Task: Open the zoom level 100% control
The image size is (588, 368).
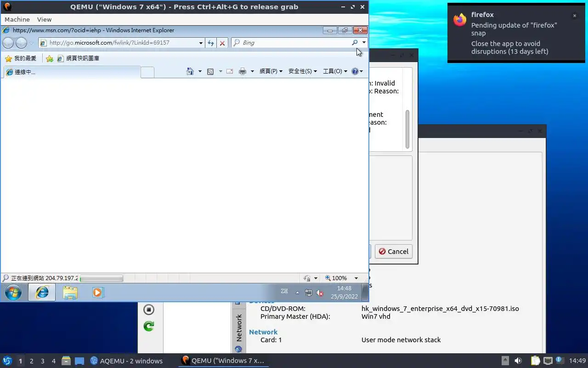Action: pos(336,278)
